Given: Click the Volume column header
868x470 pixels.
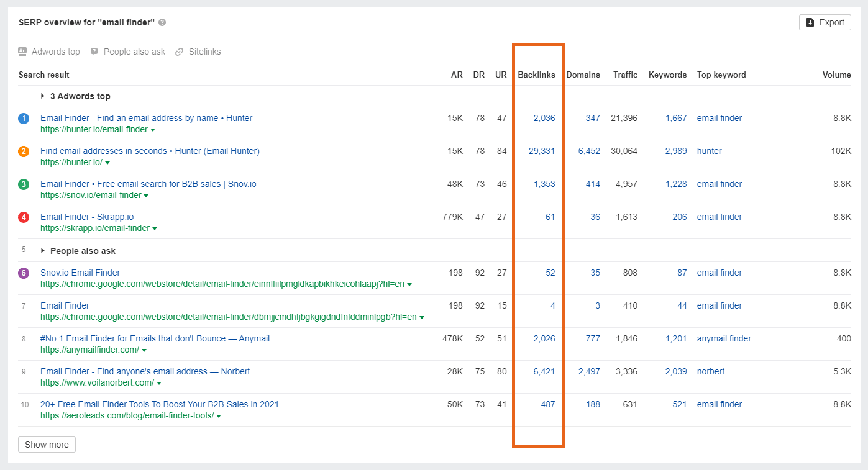Looking at the screenshot, I should [x=836, y=75].
